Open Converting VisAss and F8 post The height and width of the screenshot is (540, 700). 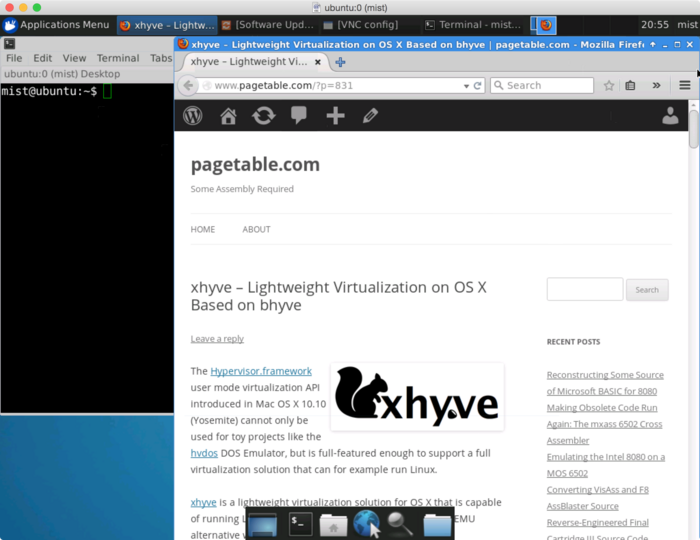click(x=598, y=498)
